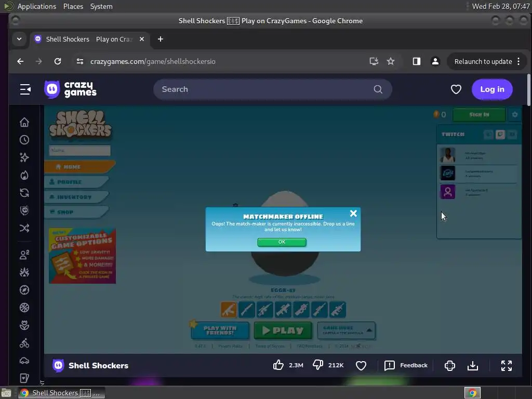Open 2 Player games icon in sidebar
This screenshot has height=399, width=532.
tap(24, 255)
